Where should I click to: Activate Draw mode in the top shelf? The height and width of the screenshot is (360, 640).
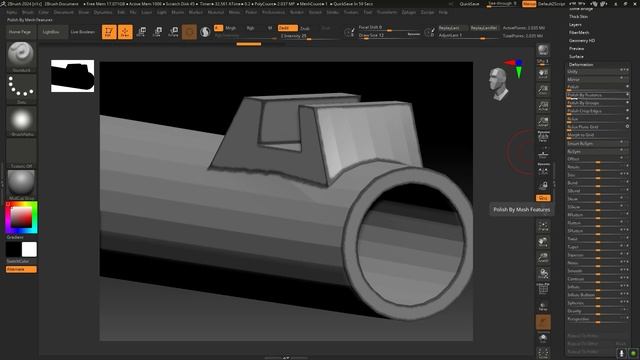(x=125, y=32)
